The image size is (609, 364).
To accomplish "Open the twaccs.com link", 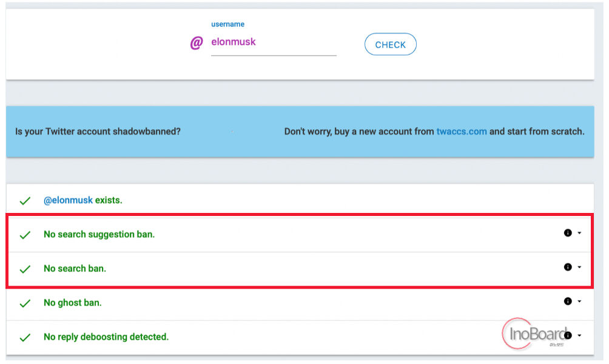I will pos(461,131).
